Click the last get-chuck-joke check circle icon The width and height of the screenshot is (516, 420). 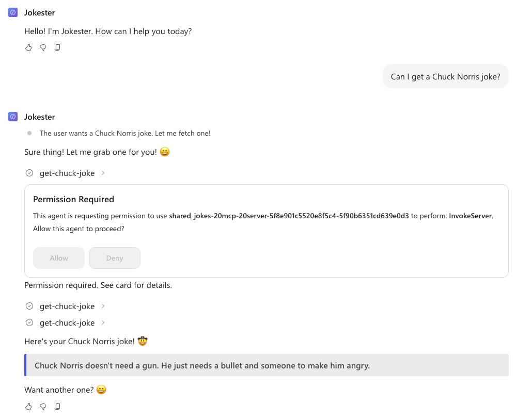click(29, 322)
